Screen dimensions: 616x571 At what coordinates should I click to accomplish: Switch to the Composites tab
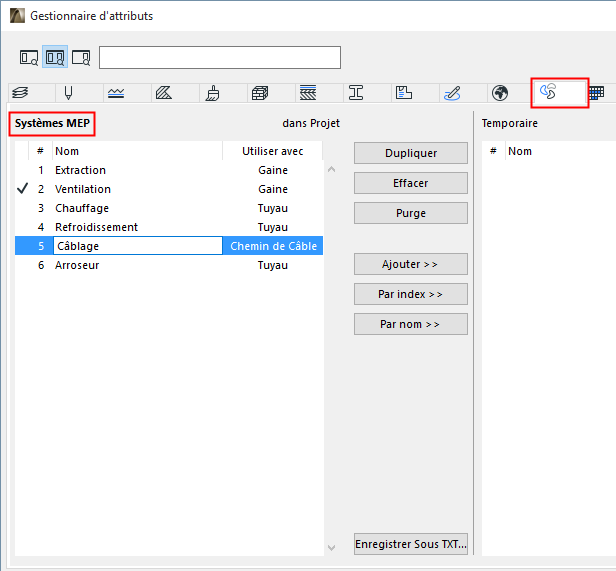(x=308, y=93)
